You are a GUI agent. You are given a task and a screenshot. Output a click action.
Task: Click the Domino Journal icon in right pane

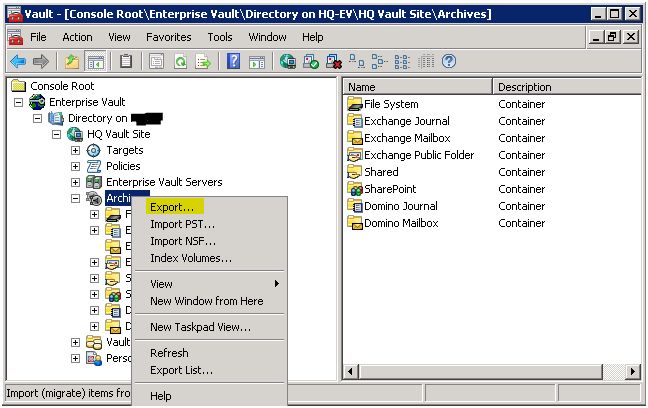pyautogui.click(x=355, y=205)
